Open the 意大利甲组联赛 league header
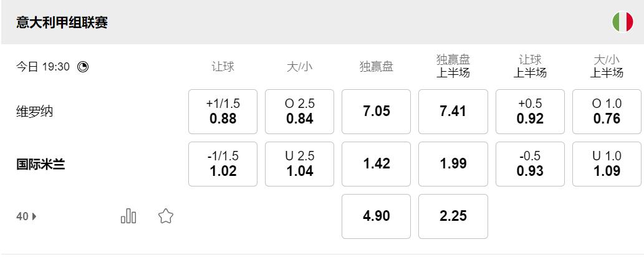 pyautogui.click(x=62, y=22)
